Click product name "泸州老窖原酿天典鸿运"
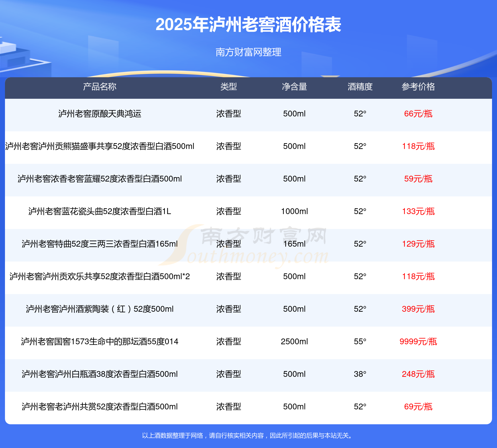The width and height of the screenshot is (497, 448). tap(100, 114)
